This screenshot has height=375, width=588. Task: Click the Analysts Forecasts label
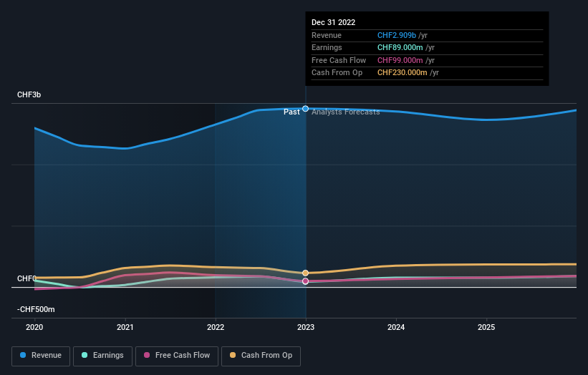click(x=346, y=112)
